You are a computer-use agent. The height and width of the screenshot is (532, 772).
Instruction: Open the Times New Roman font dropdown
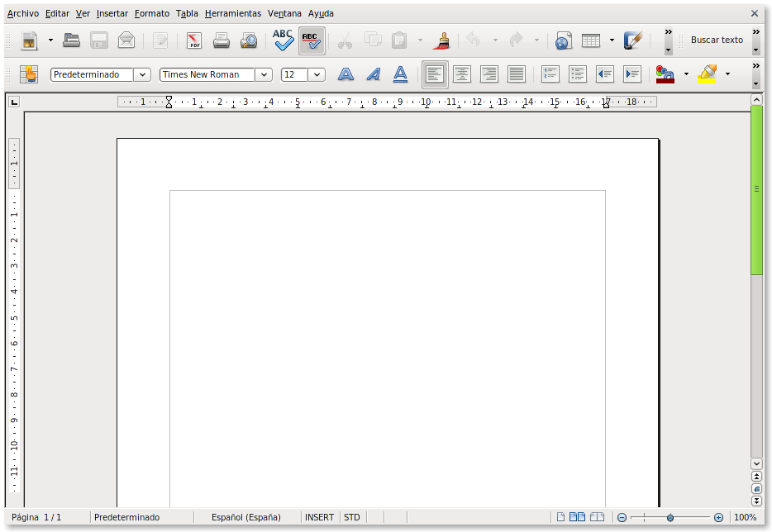(264, 75)
